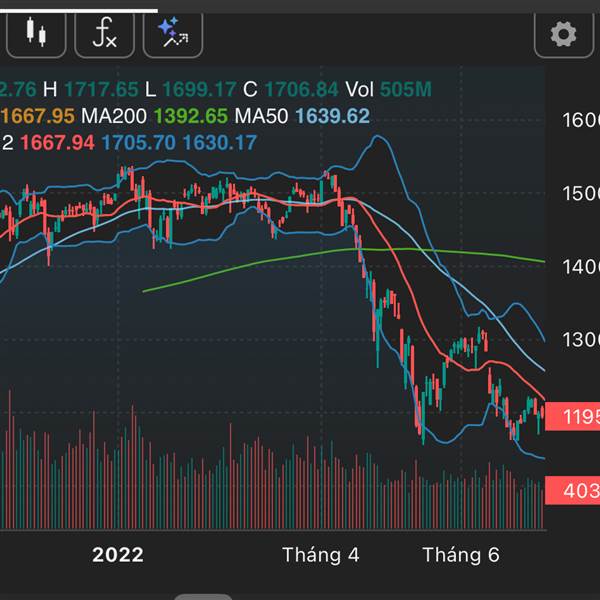Open the candlestick chart type selector
600x600 pixels.
(36, 35)
